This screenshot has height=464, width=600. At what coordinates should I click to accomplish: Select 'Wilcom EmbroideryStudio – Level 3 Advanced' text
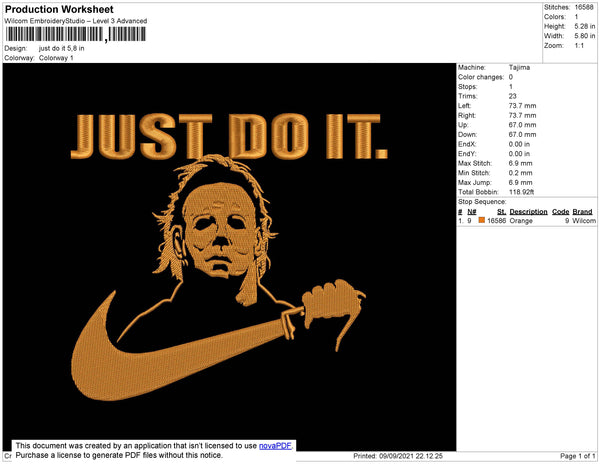click(x=76, y=21)
